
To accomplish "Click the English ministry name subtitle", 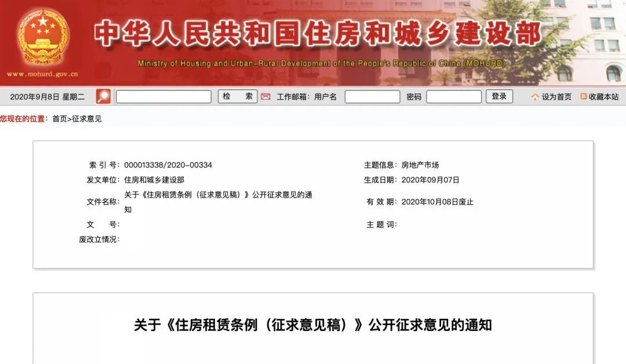I will 321,63.
